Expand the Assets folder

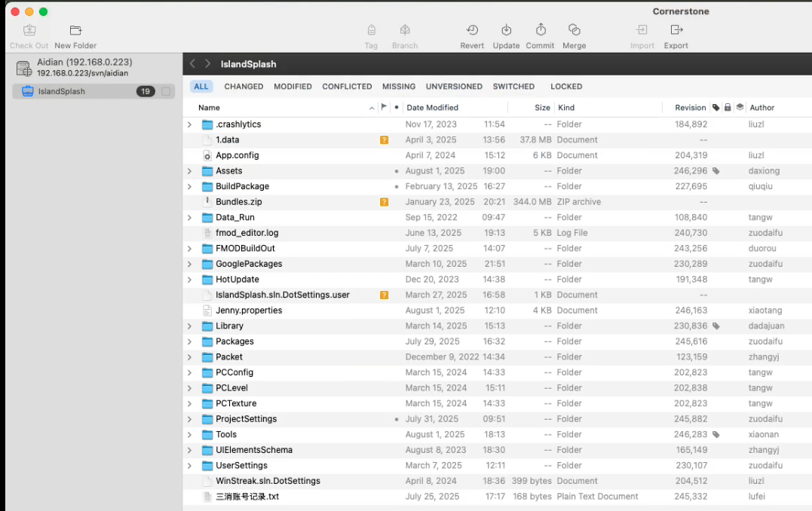(189, 171)
